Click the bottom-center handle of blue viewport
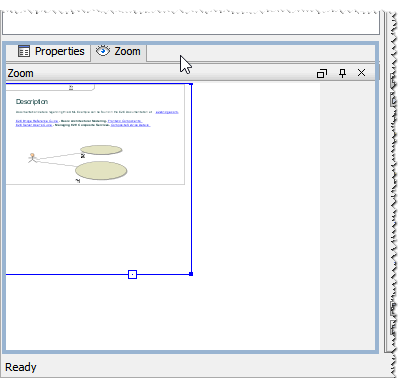The height and width of the screenshot is (378, 406). coord(132,274)
